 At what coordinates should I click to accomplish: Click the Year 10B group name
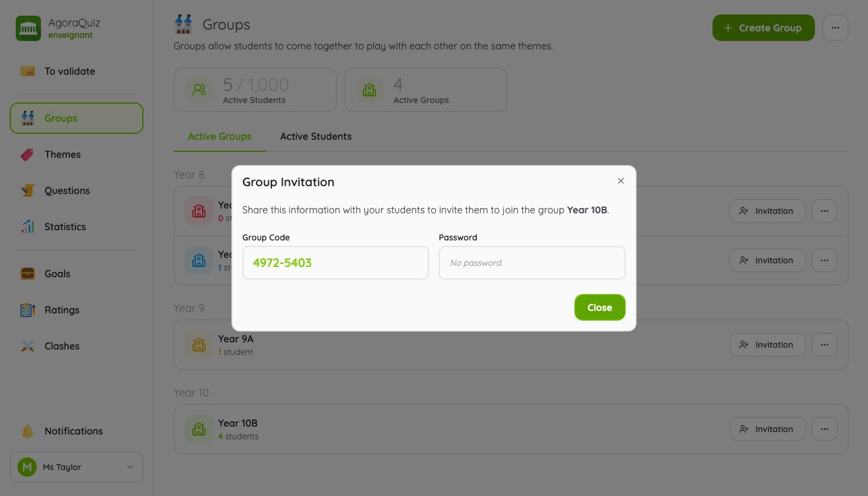(238, 423)
